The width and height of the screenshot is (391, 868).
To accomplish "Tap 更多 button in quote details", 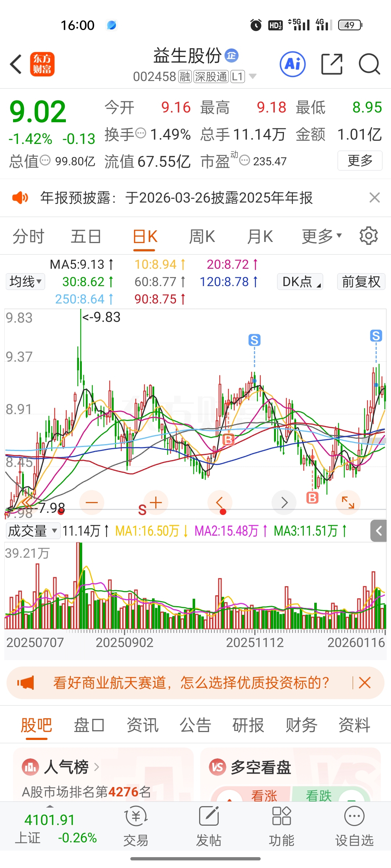I will pos(360,160).
